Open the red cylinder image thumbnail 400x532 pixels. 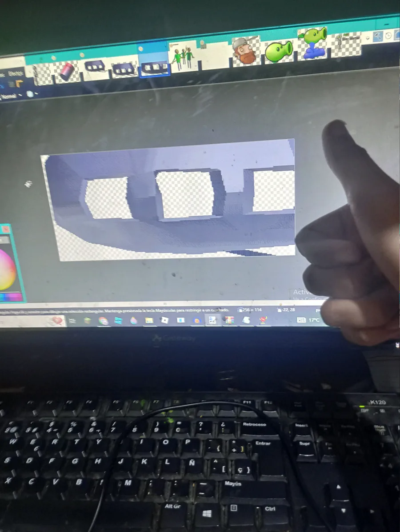[x=67, y=72]
